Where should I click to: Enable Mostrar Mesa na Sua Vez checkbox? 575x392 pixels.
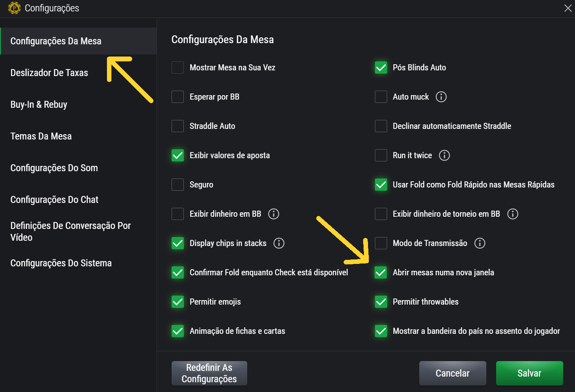(x=178, y=68)
